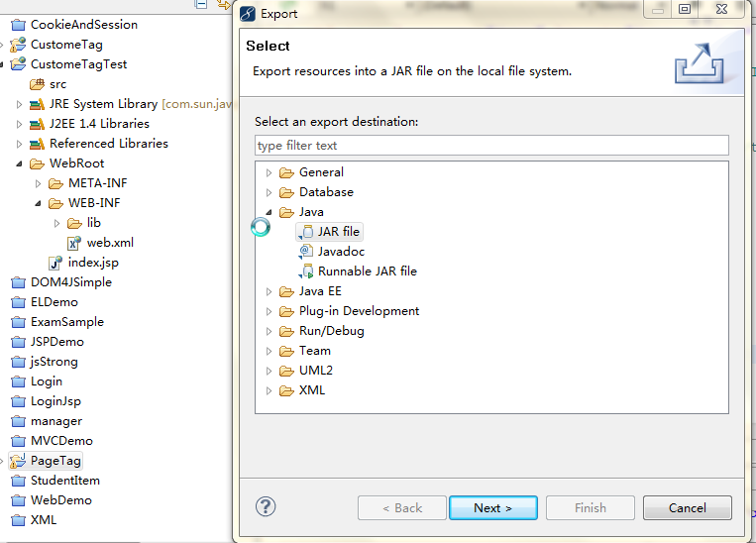Image resolution: width=756 pixels, height=543 pixels.
Task: Click the Help question mark icon
Action: pos(266,507)
